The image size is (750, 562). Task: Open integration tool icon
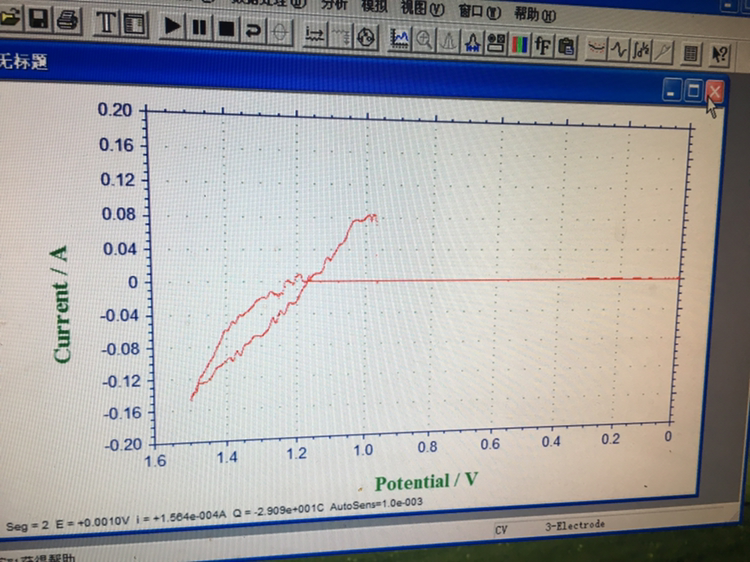[x=641, y=51]
